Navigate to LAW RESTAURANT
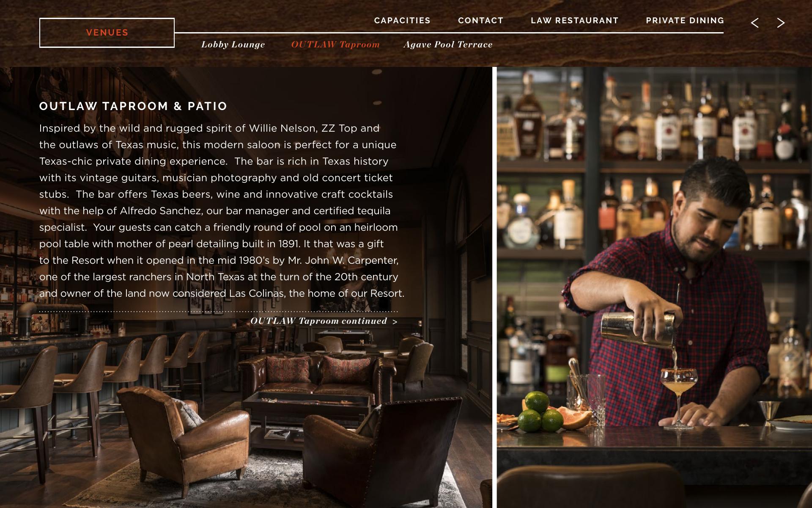Viewport: 812px width, 508px height. (575, 20)
